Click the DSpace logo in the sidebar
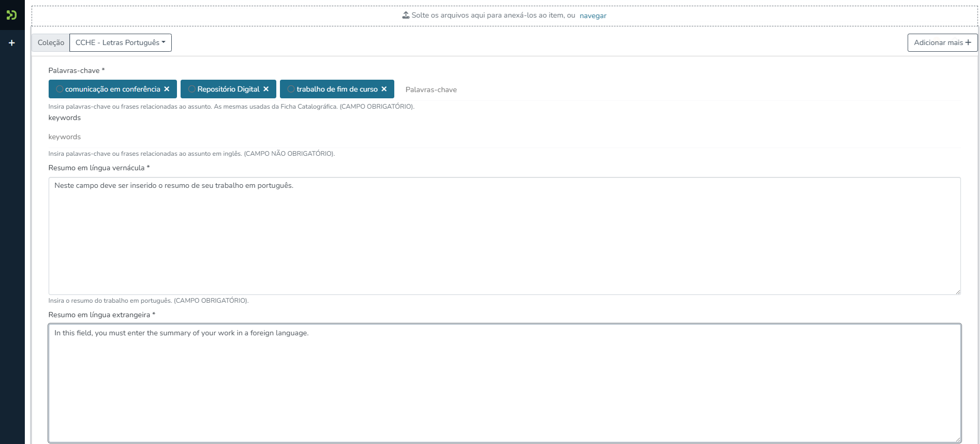The image size is (980, 444). point(11,15)
